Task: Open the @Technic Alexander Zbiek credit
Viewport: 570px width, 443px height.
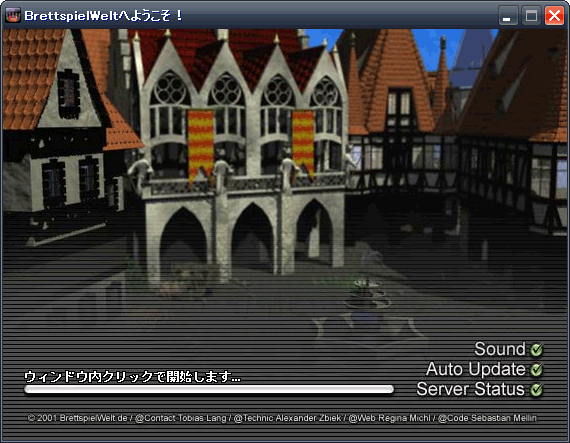Action: click(x=287, y=418)
